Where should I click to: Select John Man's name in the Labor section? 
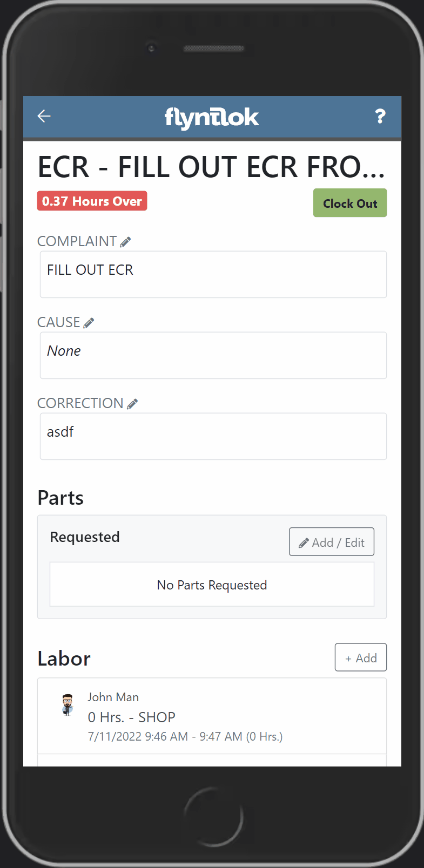point(113,697)
